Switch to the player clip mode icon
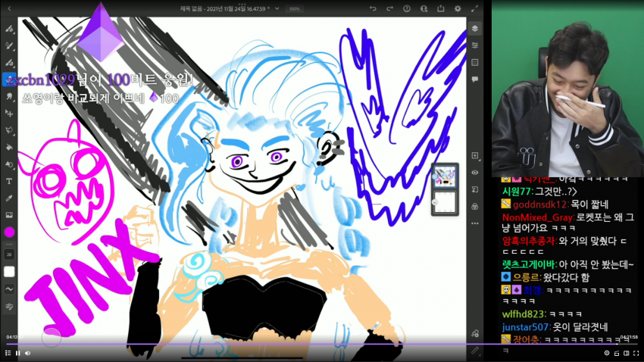 (x=617, y=353)
